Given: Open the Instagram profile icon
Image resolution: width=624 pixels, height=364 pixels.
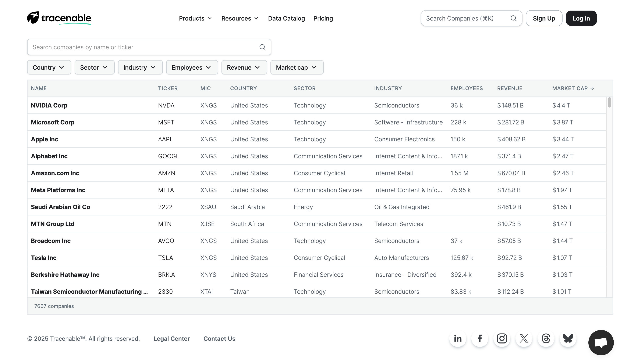Looking at the screenshot, I should coord(502,338).
